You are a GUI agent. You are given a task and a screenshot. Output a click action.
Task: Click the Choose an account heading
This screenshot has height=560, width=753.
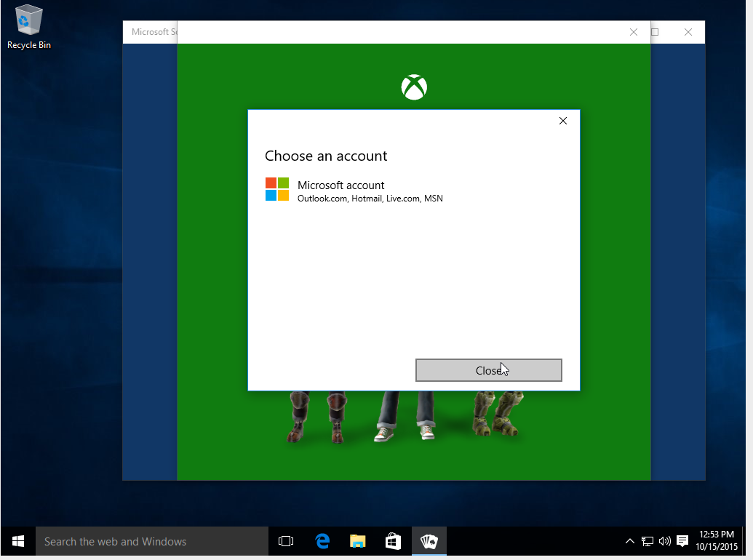click(326, 156)
